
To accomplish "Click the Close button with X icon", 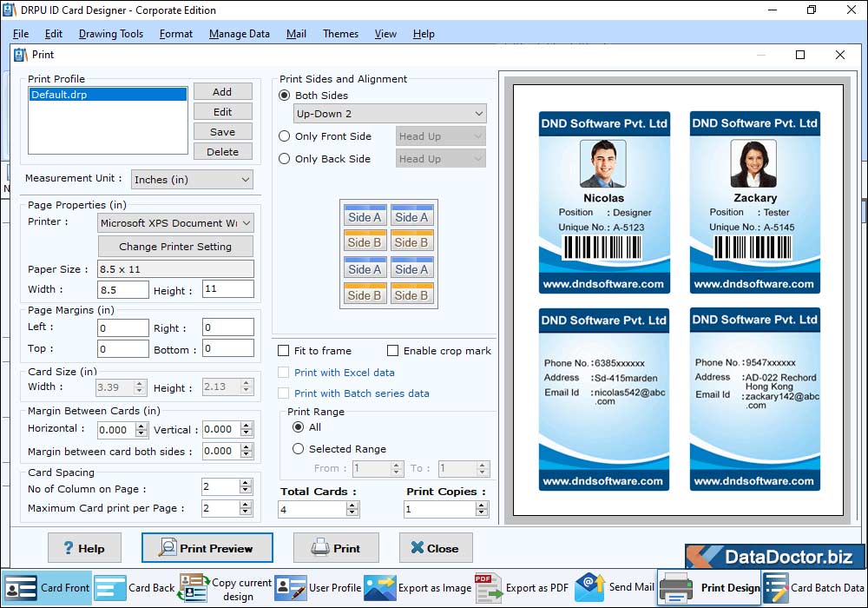I will pyautogui.click(x=436, y=548).
